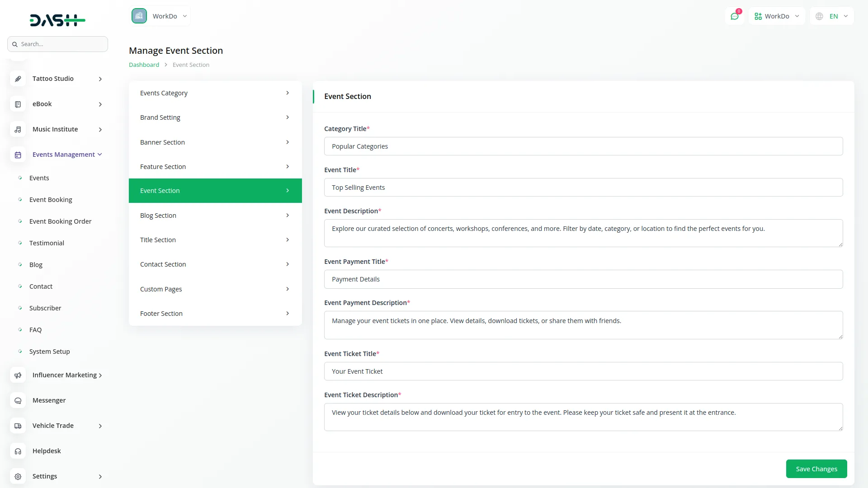Click the Music Institute note icon

[x=18, y=130]
